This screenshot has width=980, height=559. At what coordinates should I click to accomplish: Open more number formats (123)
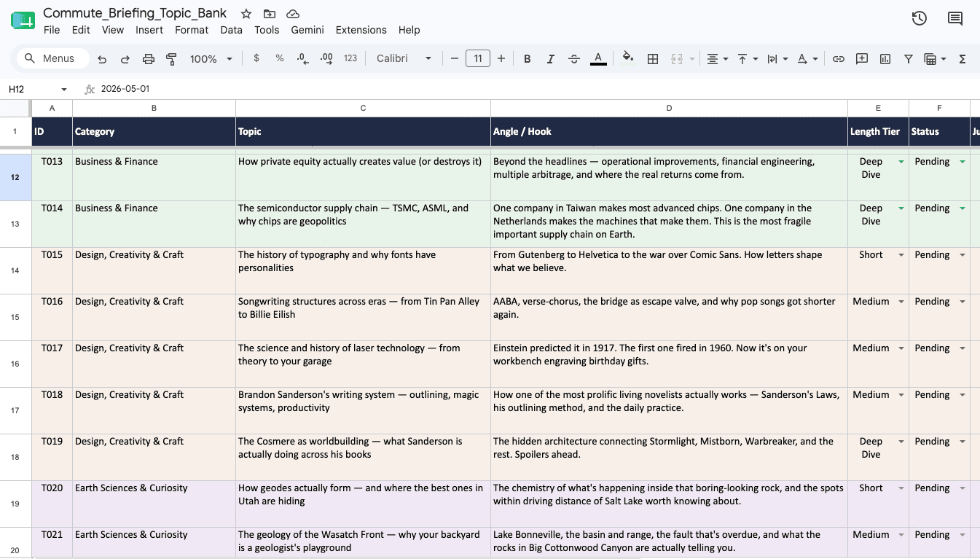point(350,58)
